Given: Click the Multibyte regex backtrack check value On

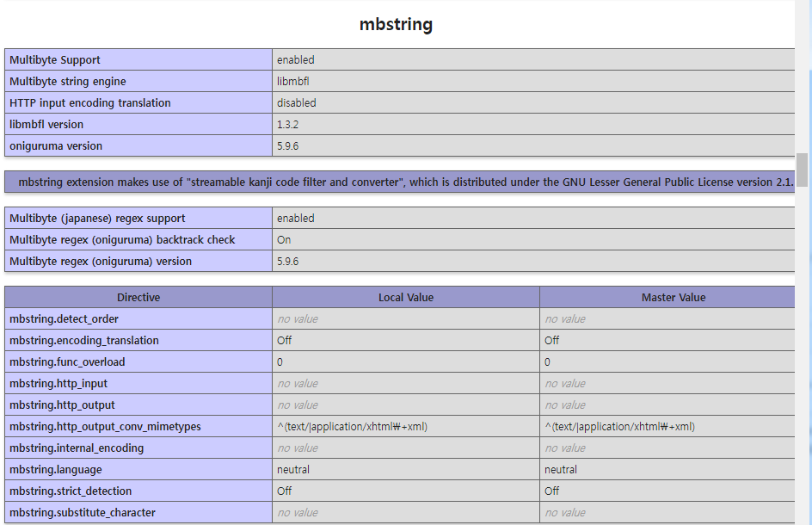Looking at the screenshot, I should pos(284,240).
